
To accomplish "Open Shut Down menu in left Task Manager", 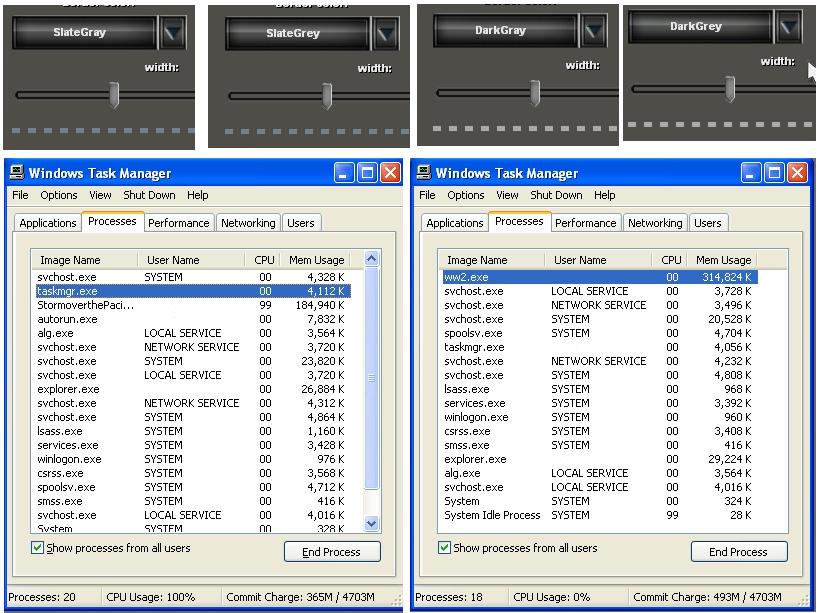I will 149,195.
